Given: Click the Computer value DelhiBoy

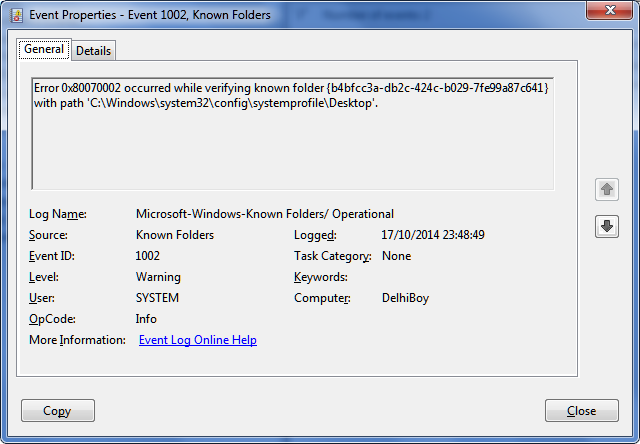Looking at the screenshot, I should (x=405, y=298).
